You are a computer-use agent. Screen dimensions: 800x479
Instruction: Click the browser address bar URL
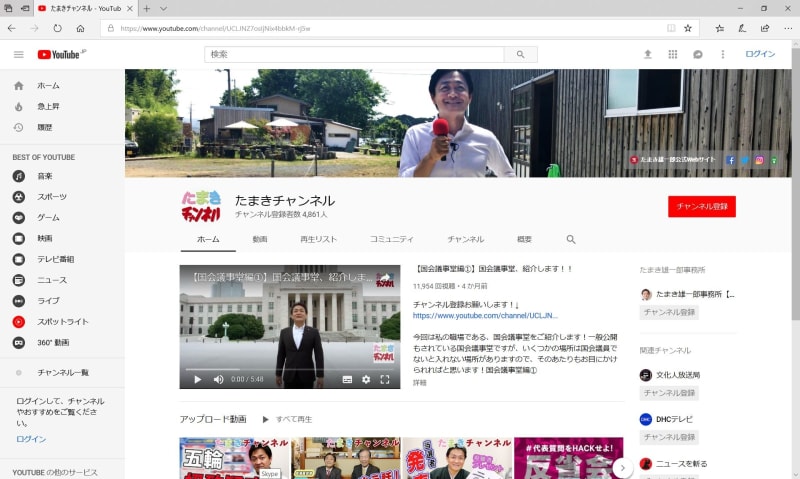pyautogui.click(x=215, y=29)
